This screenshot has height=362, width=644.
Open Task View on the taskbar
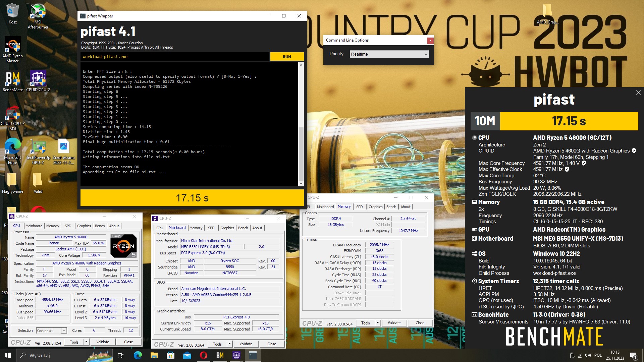click(121, 355)
